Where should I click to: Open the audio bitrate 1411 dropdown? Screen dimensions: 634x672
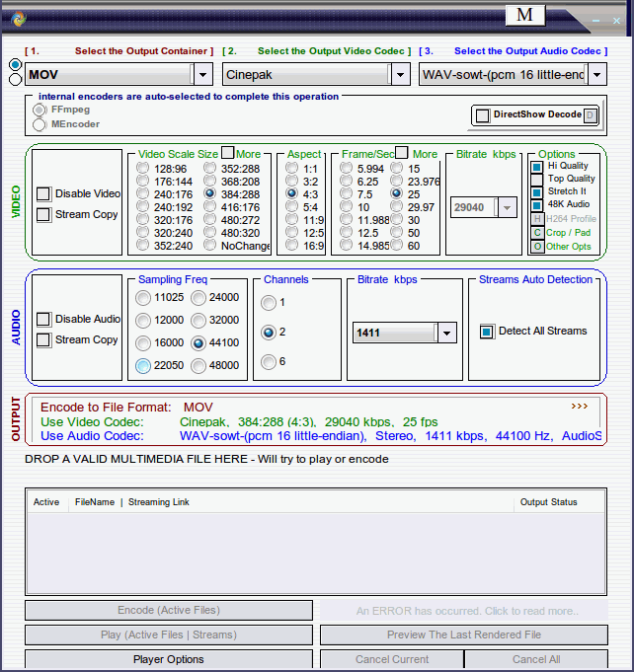446,334
